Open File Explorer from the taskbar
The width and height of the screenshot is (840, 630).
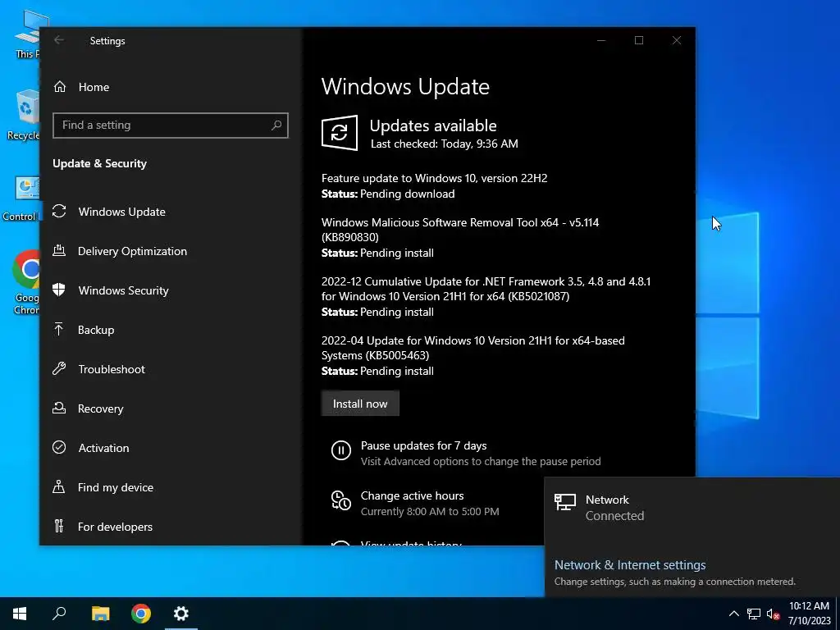(x=100, y=614)
